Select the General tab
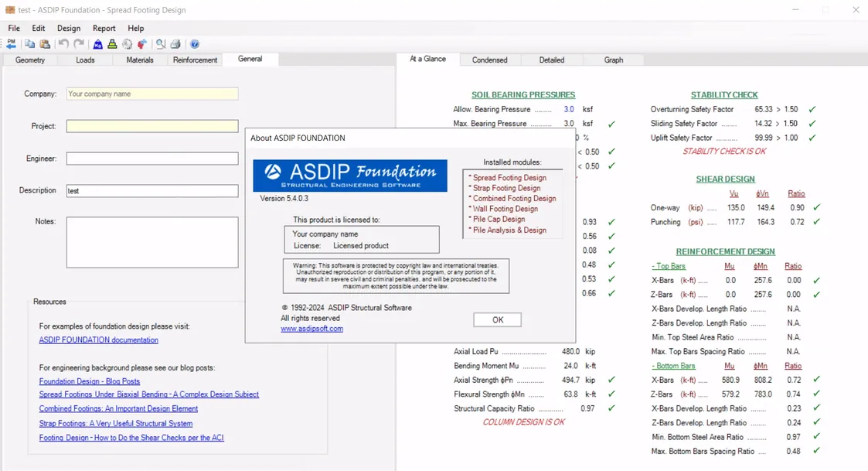Screen dimensions: 868x471 click(250, 59)
